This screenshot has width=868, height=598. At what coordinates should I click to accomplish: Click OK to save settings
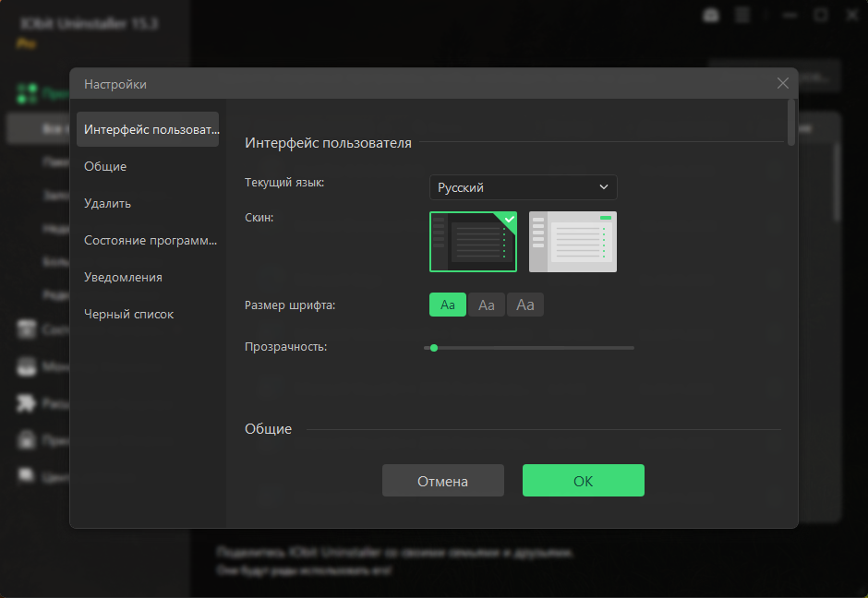point(583,480)
